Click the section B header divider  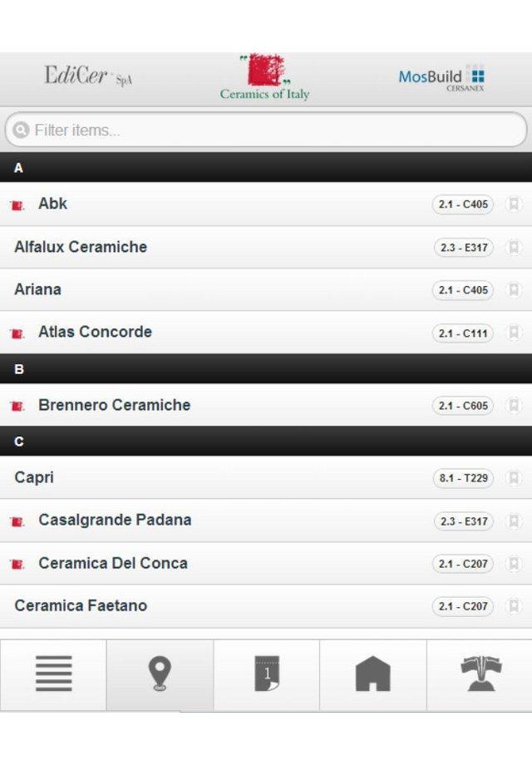tap(266, 369)
